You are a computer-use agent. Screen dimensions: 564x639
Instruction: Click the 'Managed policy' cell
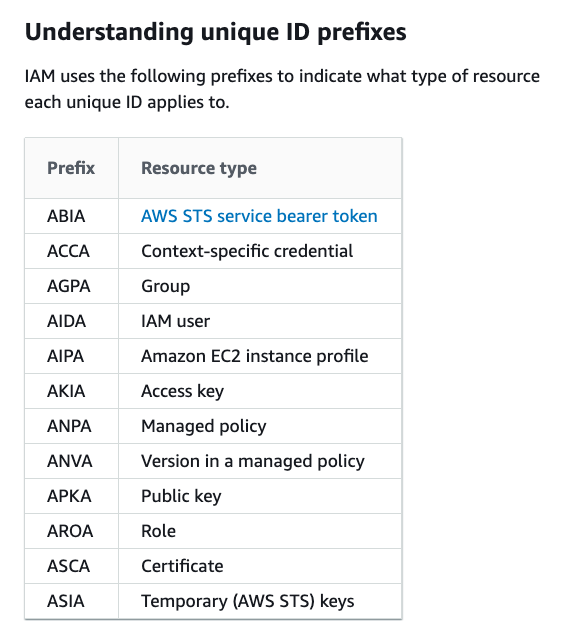tap(260, 426)
